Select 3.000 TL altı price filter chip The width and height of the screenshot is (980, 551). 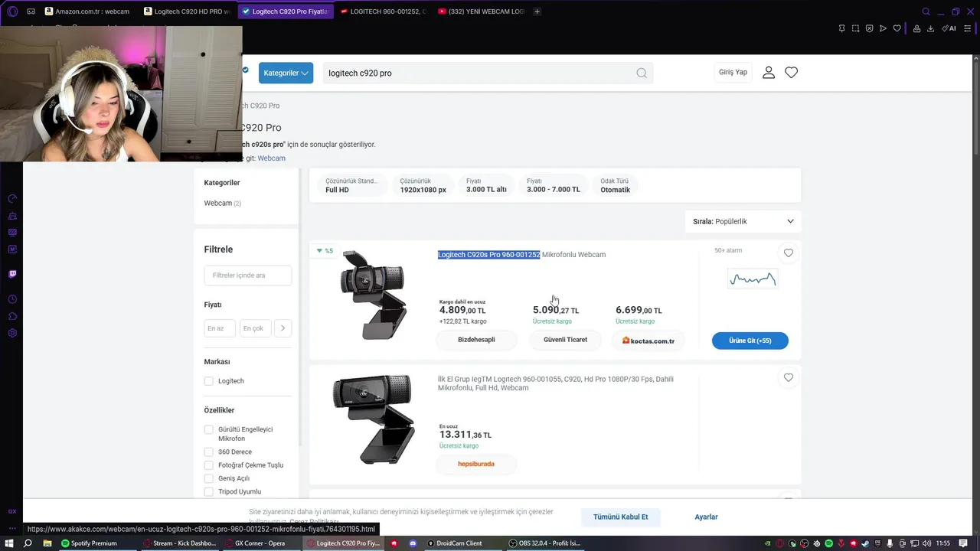coord(486,185)
